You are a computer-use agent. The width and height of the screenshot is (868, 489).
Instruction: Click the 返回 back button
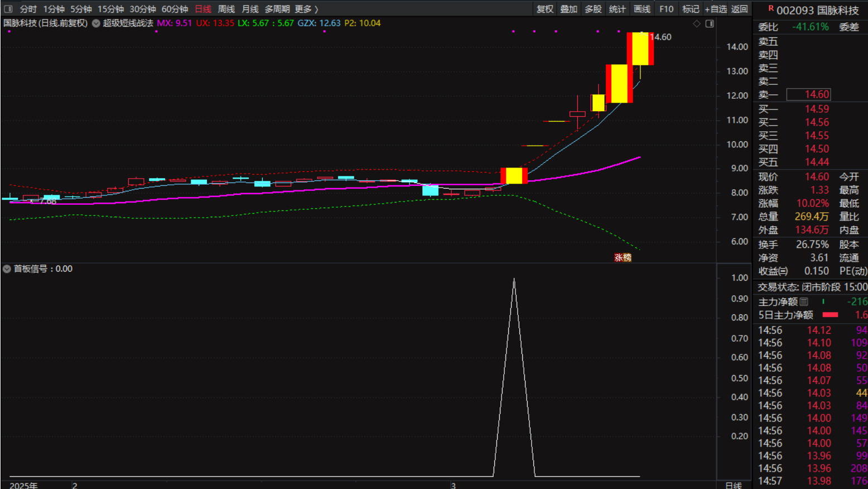pos(740,9)
